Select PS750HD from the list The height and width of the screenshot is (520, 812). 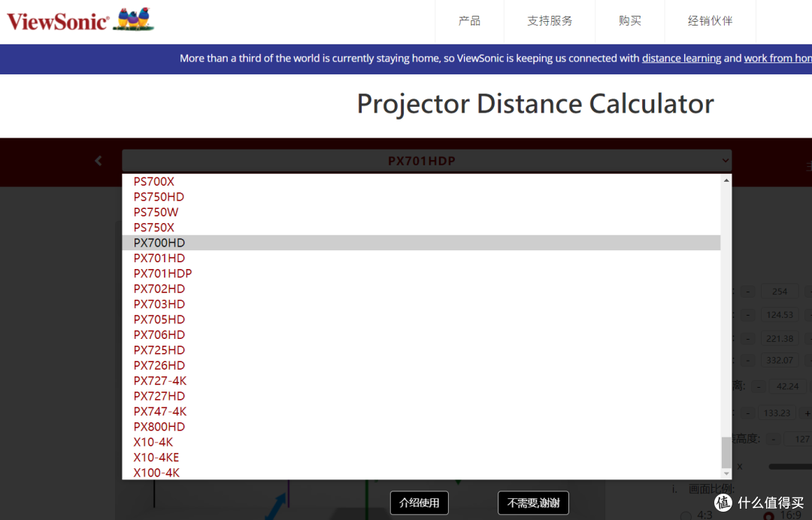click(421, 197)
